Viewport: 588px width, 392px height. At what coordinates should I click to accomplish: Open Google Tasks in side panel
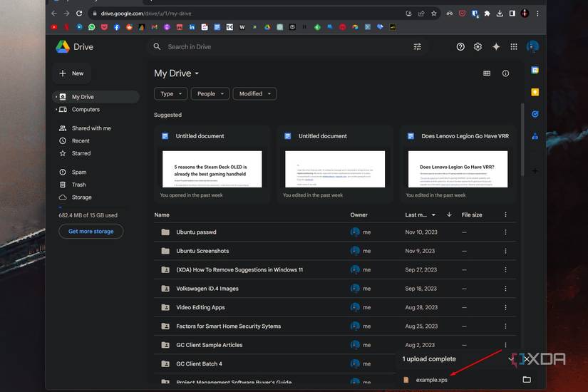535,114
